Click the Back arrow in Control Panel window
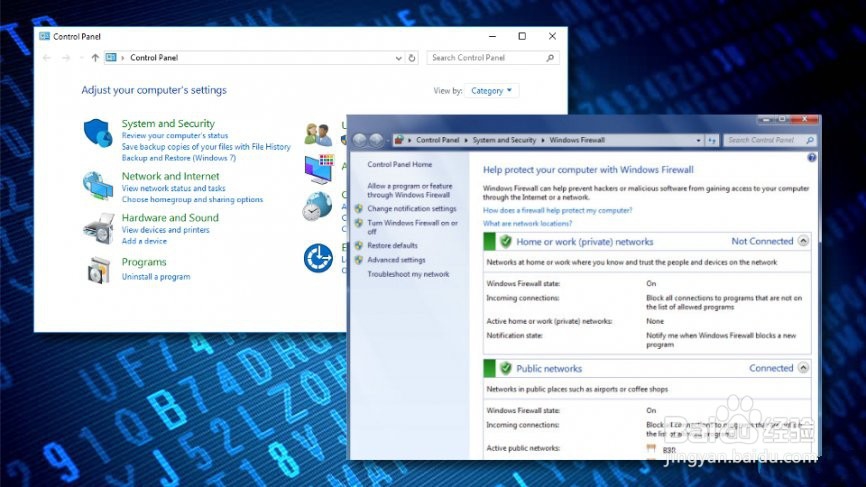866x487 pixels. click(47, 57)
